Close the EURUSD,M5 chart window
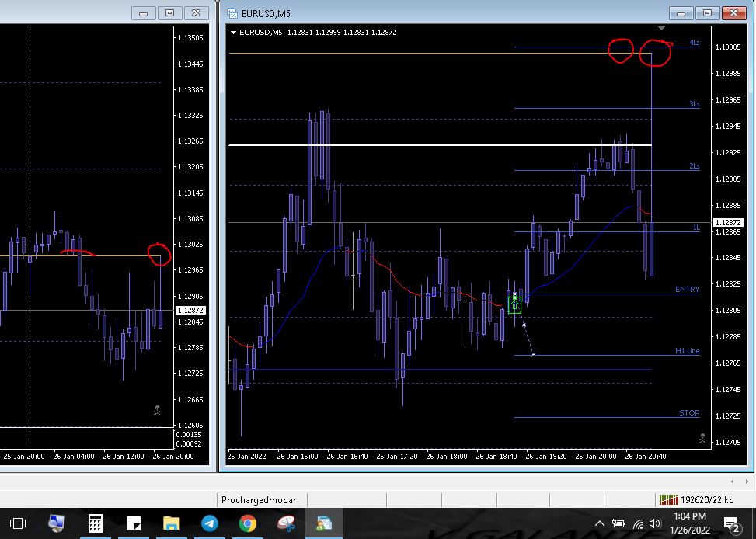756x539 pixels. point(733,13)
